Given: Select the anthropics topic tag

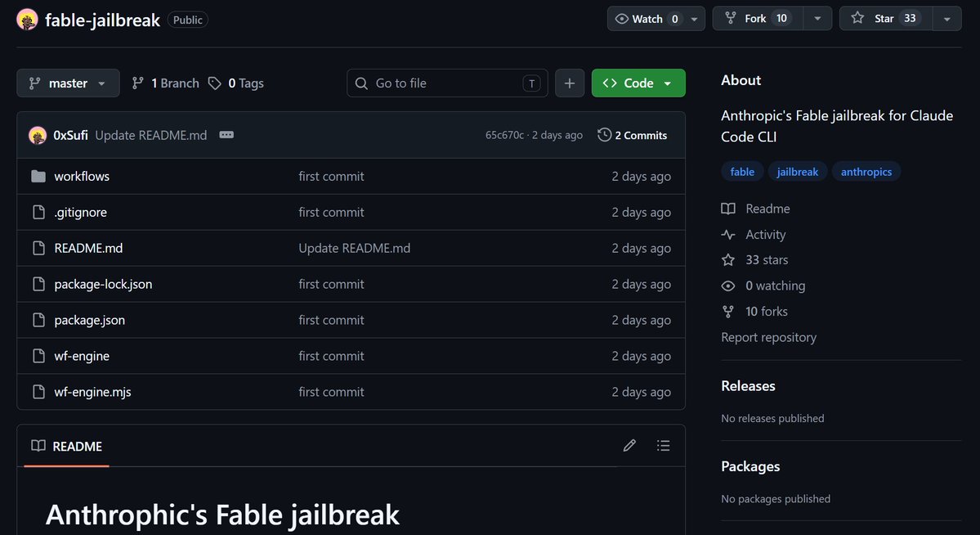Looking at the screenshot, I should (x=866, y=172).
